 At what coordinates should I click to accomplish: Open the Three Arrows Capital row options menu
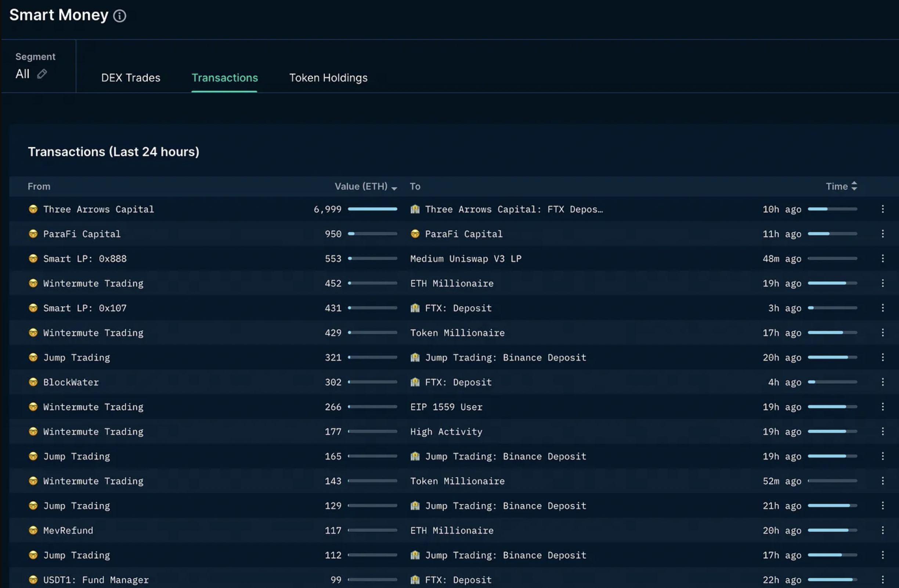883,209
